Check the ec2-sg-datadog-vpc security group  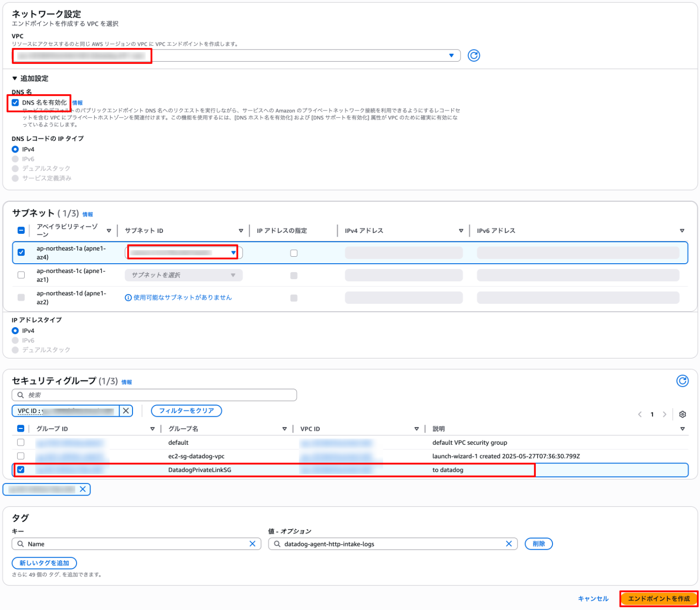(x=21, y=456)
